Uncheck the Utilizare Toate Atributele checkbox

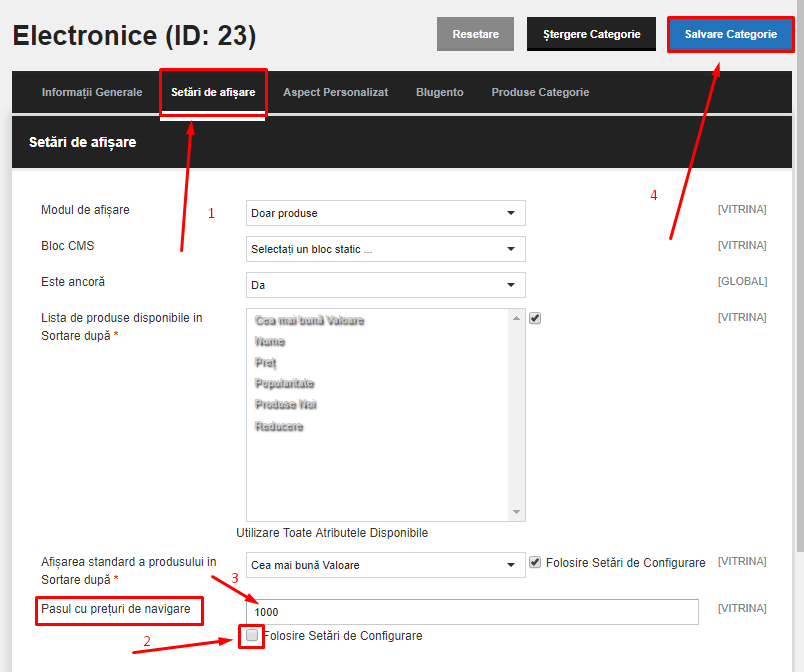tap(535, 318)
